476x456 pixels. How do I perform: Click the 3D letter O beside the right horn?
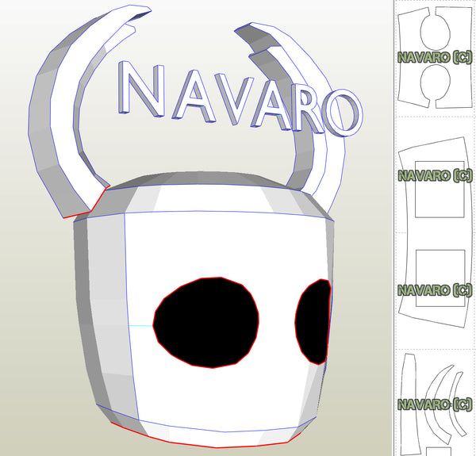coord(344,113)
